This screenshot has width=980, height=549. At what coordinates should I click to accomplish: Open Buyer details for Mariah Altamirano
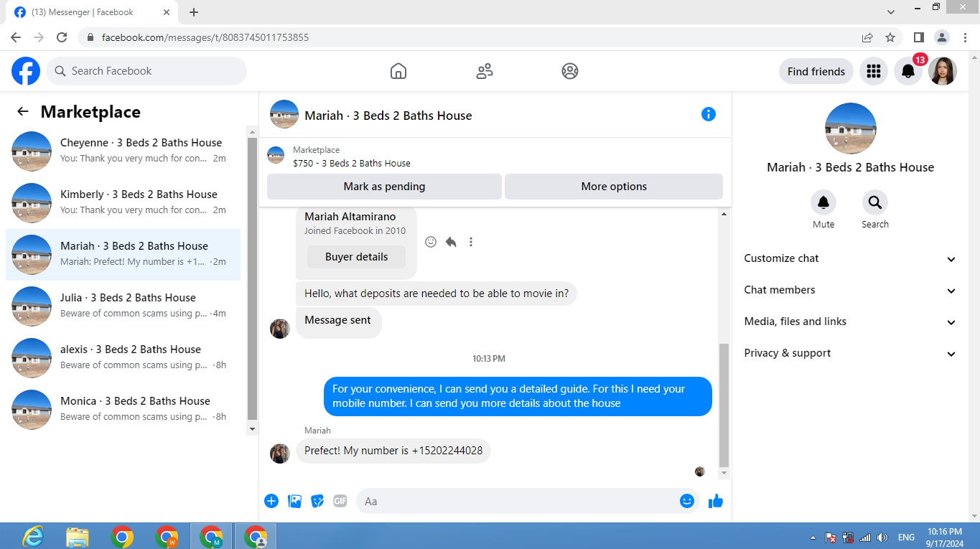pos(356,257)
